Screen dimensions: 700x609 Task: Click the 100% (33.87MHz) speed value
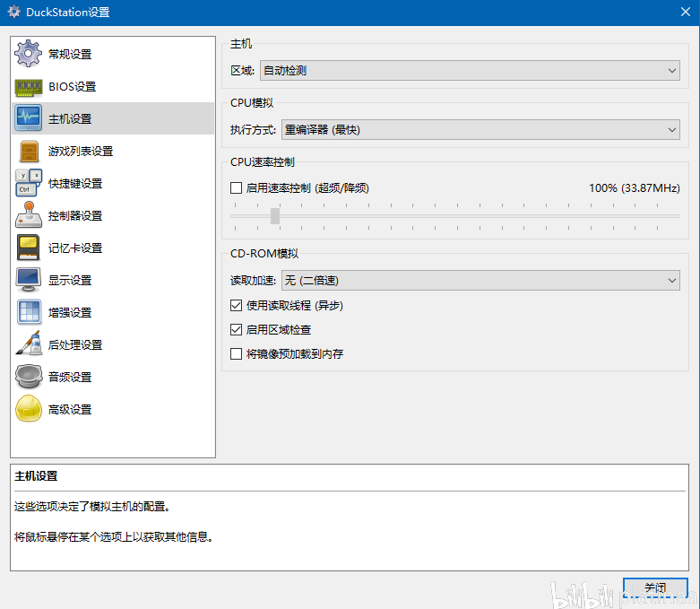[634, 187]
